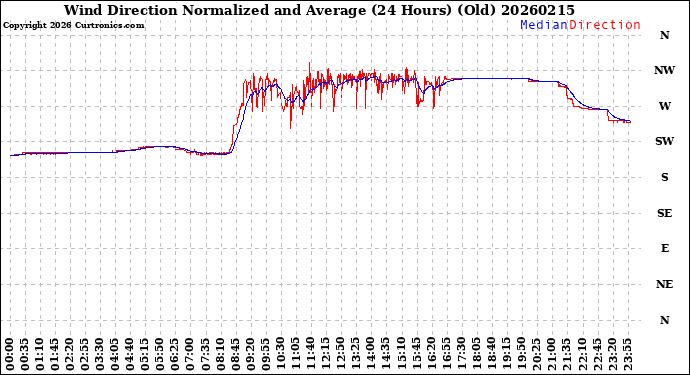The height and width of the screenshot is (375, 690).
Task: Click the 12:50 time label
Action: [x=341, y=354]
